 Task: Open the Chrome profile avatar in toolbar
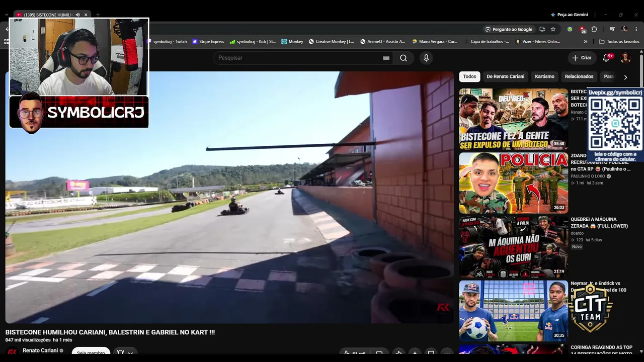coord(624,29)
